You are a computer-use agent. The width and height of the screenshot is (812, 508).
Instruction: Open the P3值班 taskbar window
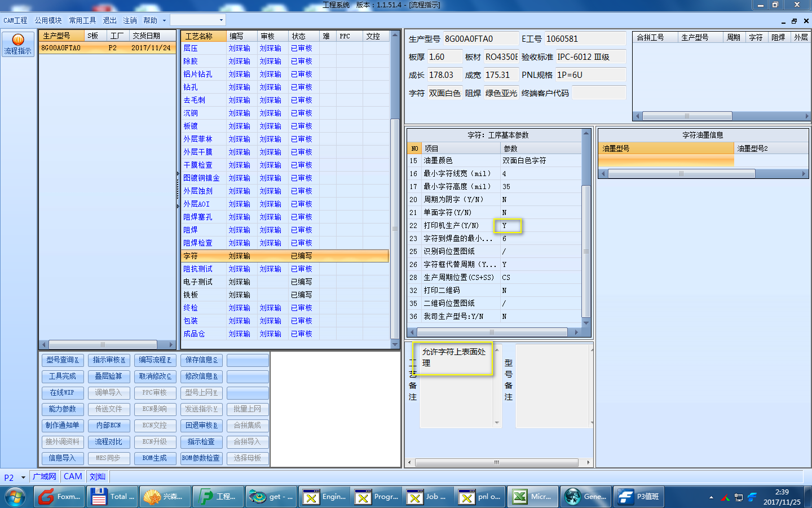639,497
